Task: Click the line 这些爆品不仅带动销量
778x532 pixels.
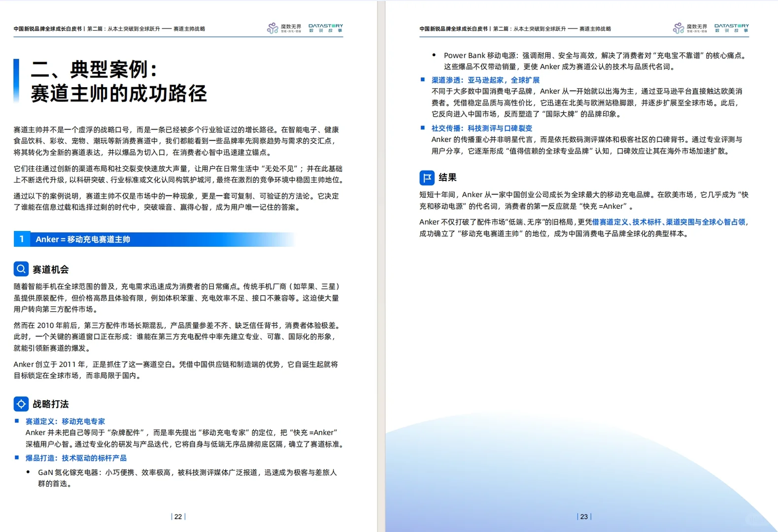Action: point(559,66)
